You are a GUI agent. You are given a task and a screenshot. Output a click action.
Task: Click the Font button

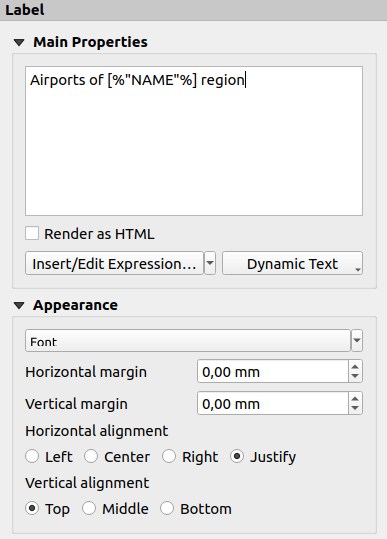(x=188, y=341)
